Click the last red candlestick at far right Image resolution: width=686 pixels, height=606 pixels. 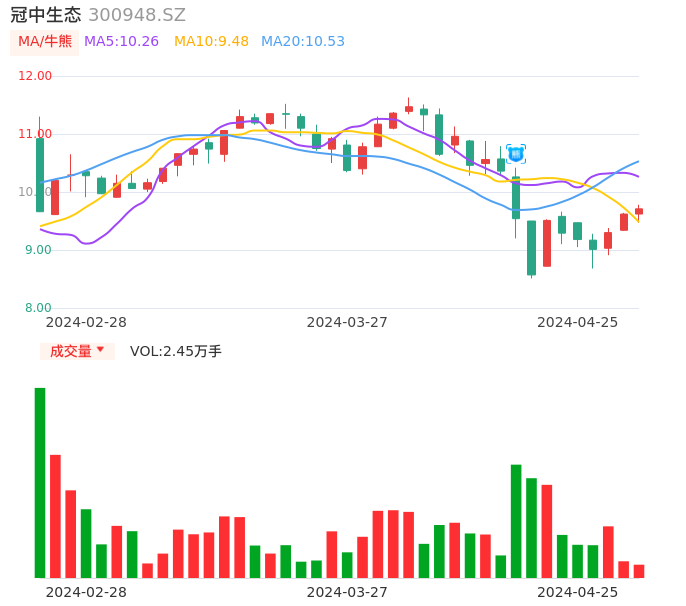click(639, 212)
